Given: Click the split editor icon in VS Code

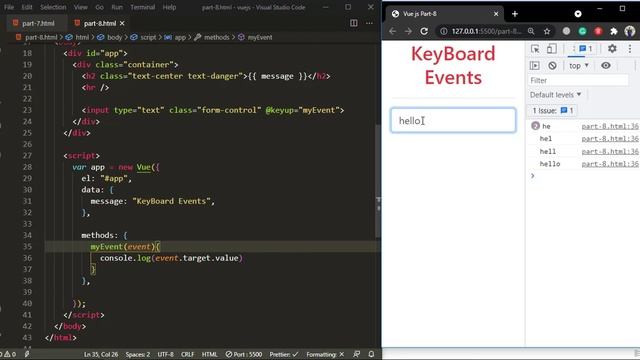Looking at the screenshot, I should 353,23.
